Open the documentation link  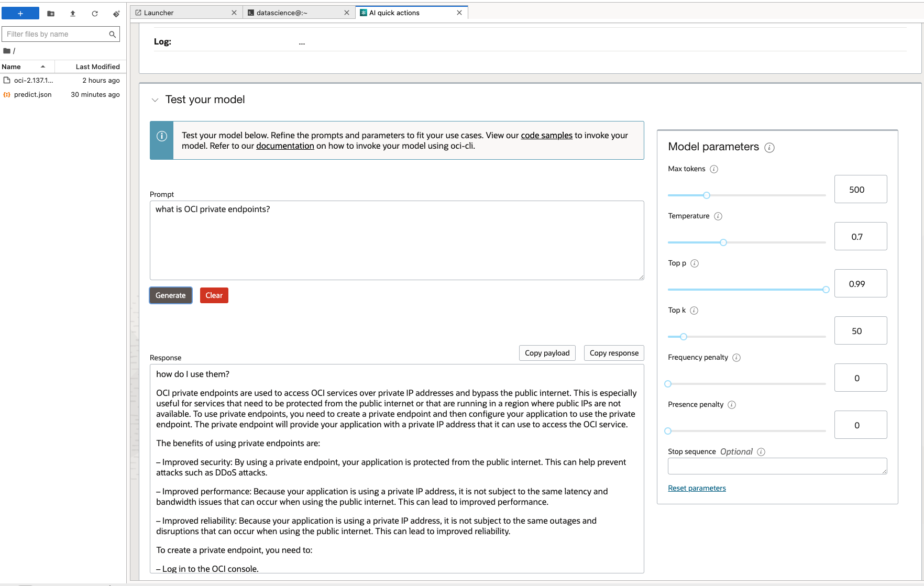point(285,146)
